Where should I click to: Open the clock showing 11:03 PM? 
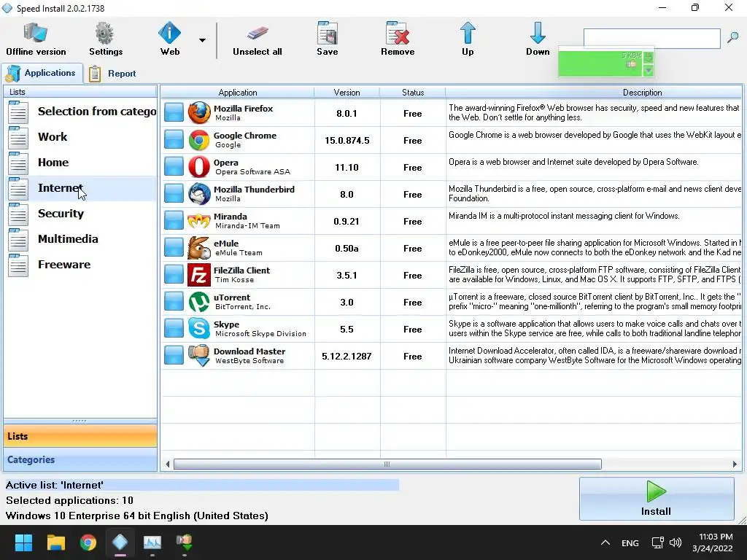(713, 542)
